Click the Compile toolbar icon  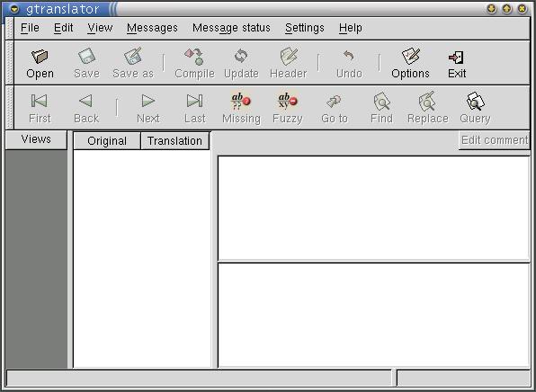pyautogui.click(x=194, y=57)
